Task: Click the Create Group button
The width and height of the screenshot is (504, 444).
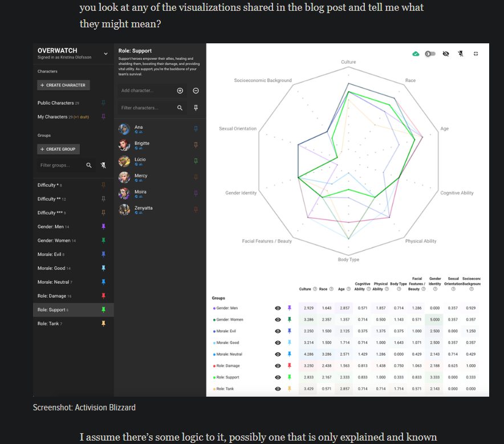Action: pyautogui.click(x=58, y=149)
